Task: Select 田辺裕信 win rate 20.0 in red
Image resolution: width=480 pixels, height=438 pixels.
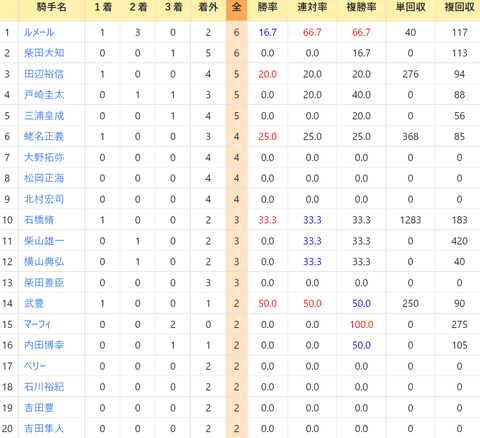Action: (268, 74)
